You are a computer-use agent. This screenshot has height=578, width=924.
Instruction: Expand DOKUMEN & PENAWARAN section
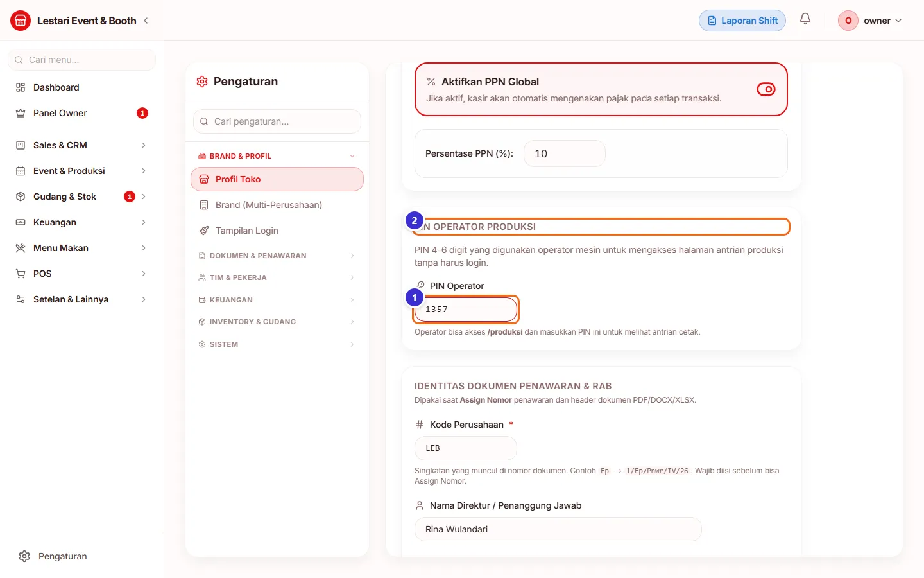[277, 256]
